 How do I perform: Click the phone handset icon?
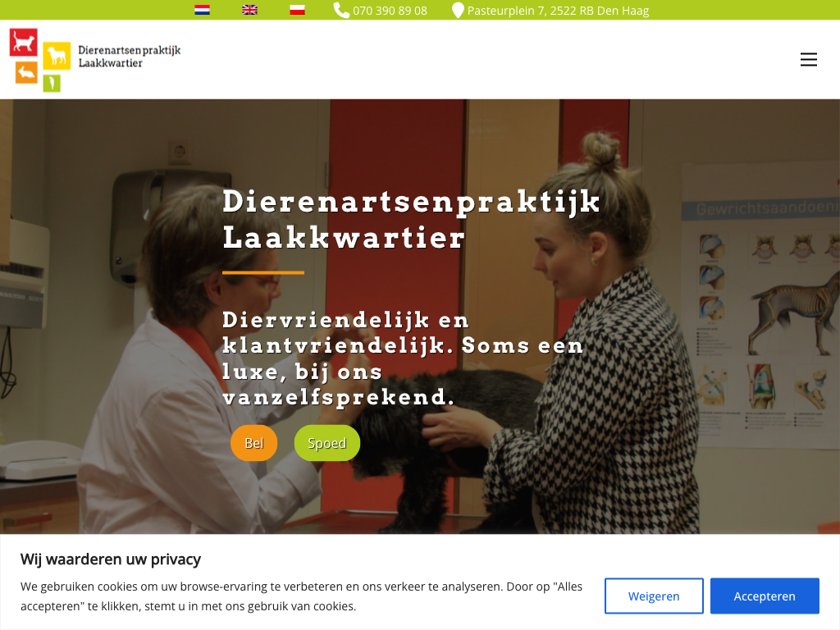(x=340, y=10)
